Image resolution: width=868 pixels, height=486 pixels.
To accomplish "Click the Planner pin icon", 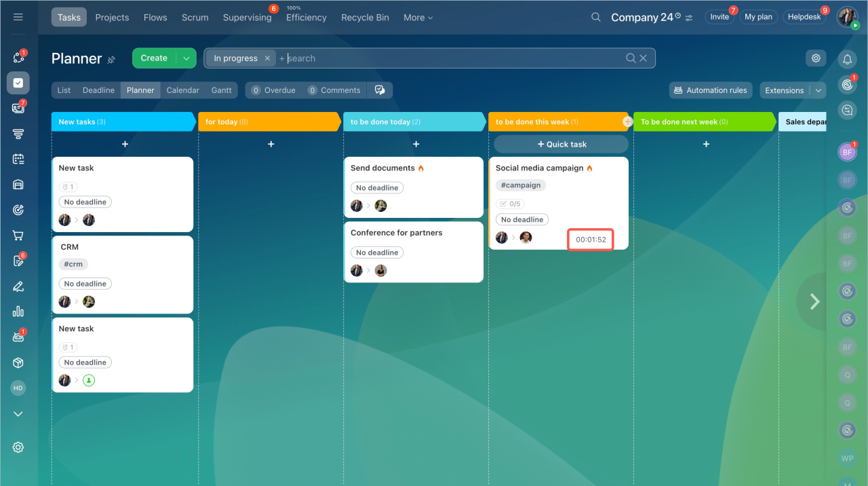I will coord(111,60).
